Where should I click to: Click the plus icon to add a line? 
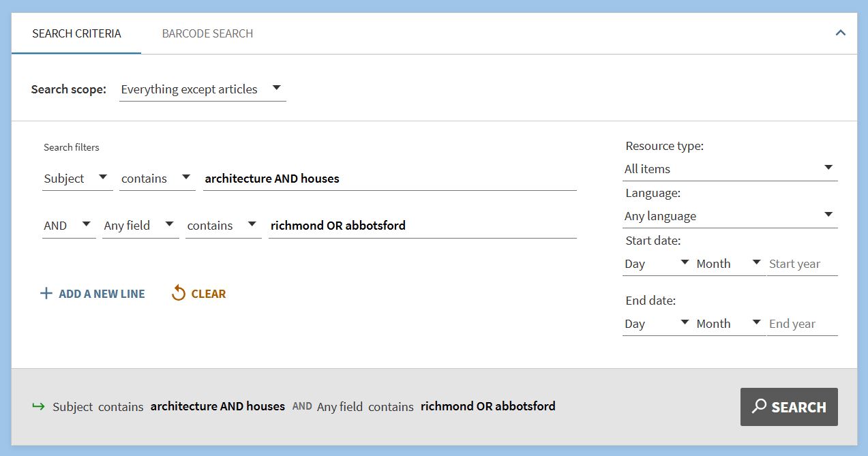[x=46, y=294]
